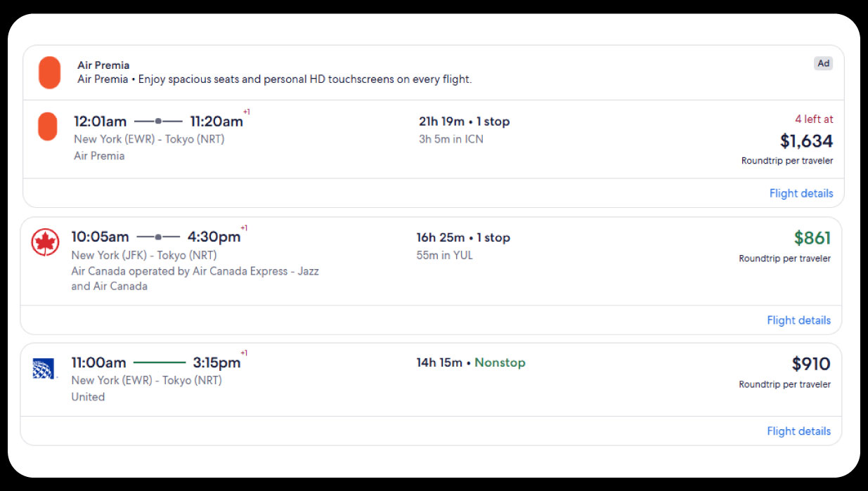
Task: Click the 11:00am – 3:15pm flight times
Action: point(155,363)
